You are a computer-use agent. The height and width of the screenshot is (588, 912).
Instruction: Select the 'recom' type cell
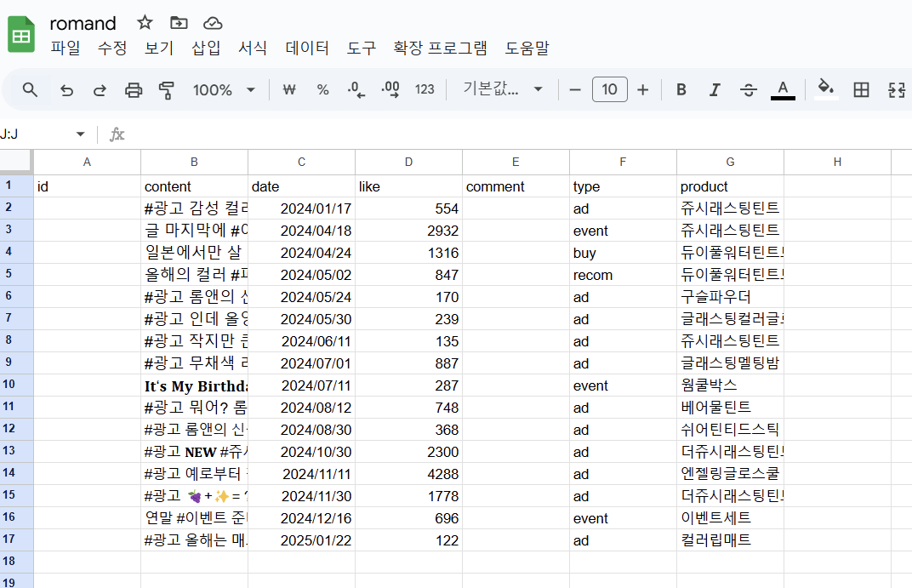[623, 275]
